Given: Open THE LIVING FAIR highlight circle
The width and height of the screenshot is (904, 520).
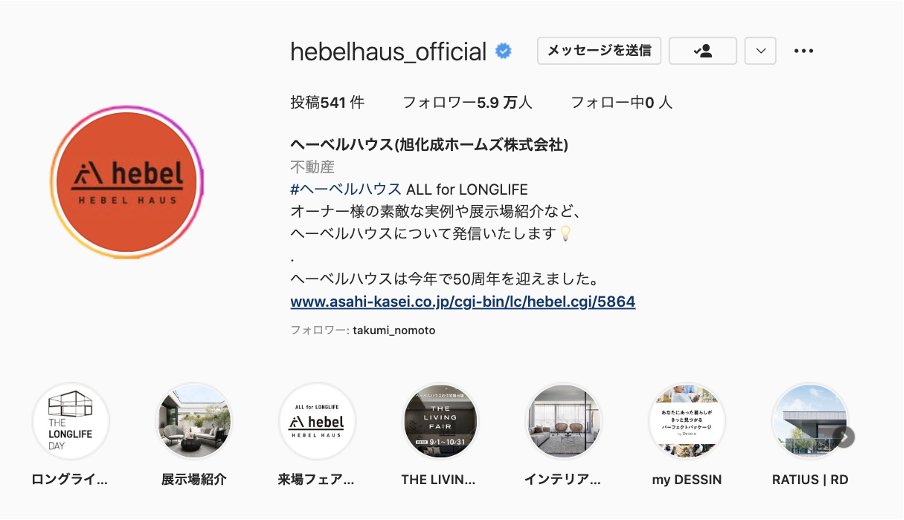Looking at the screenshot, I should pos(440,421).
